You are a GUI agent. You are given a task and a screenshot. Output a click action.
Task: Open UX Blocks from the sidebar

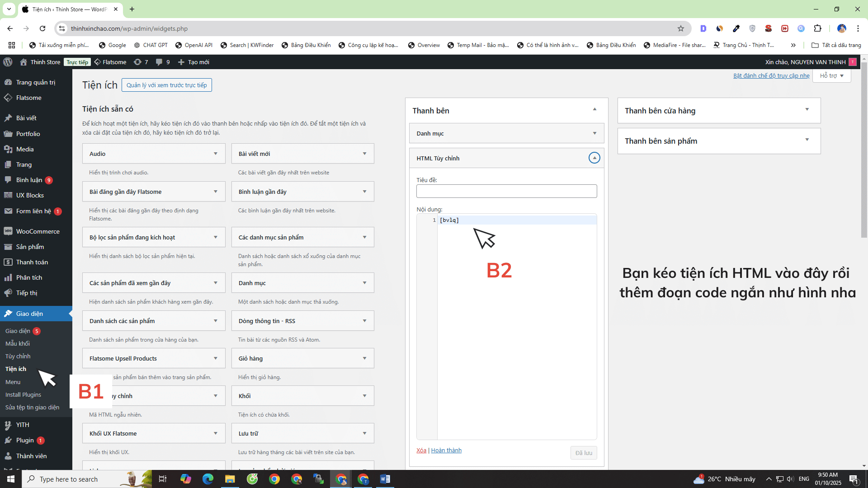coord(29,195)
